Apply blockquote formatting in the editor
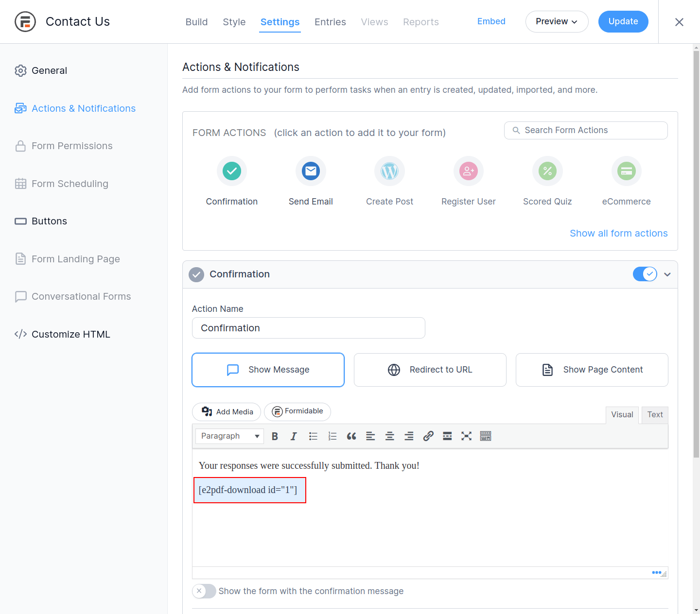This screenshot has width=700, height=614. (x=351, y=436)
